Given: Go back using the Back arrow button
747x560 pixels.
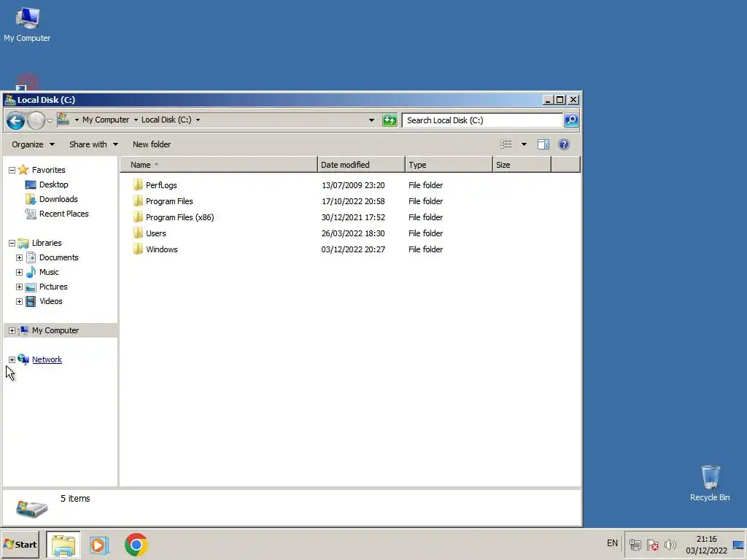Looking at the screenshot, I should 15,120.
